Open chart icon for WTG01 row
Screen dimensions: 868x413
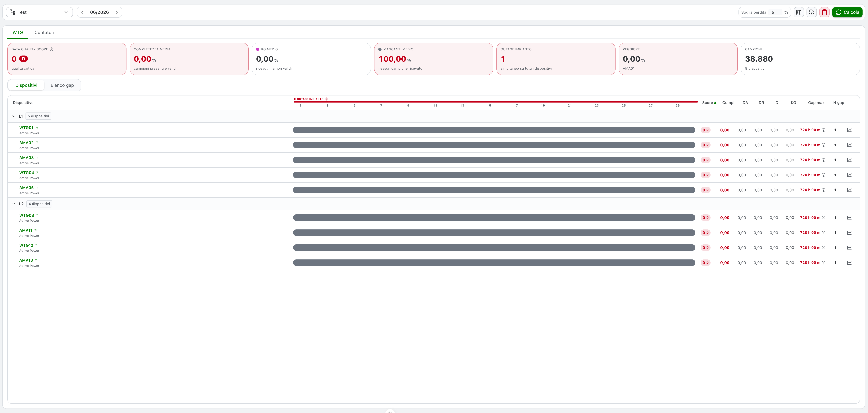click(849, 130)
